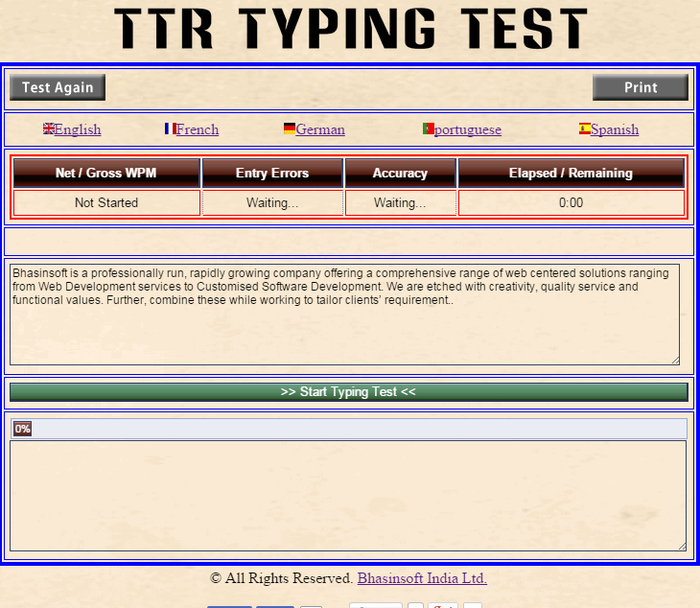Click the Not Started status cell
700x608 pixels.
click(106, 203)
